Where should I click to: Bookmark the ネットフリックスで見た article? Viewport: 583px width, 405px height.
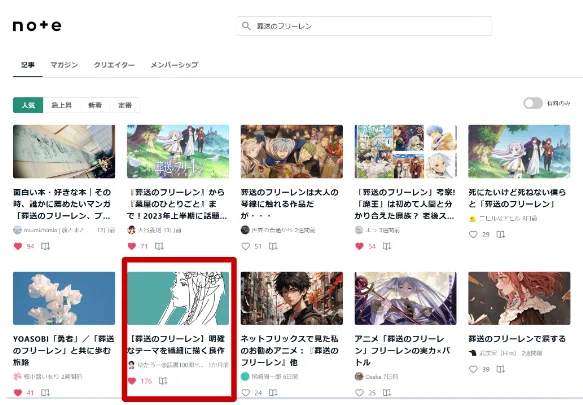[x=273, y=393]
